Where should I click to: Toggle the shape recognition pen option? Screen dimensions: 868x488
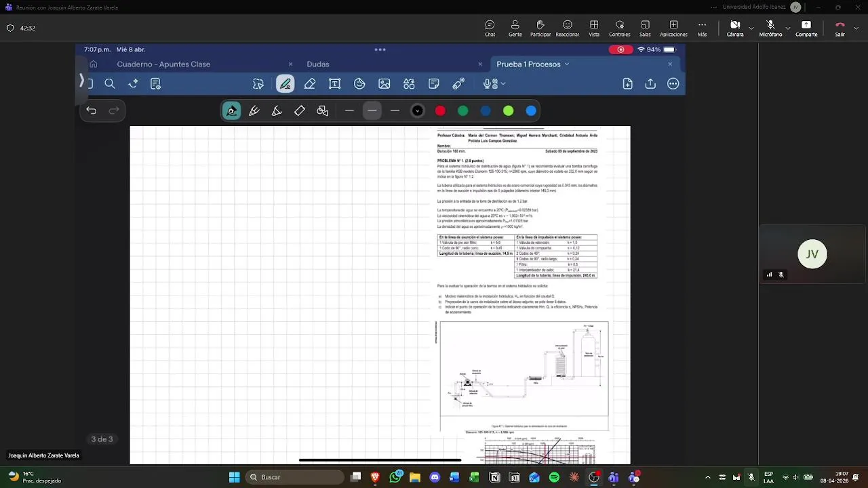pyautogui.click(x=323, y=110)
